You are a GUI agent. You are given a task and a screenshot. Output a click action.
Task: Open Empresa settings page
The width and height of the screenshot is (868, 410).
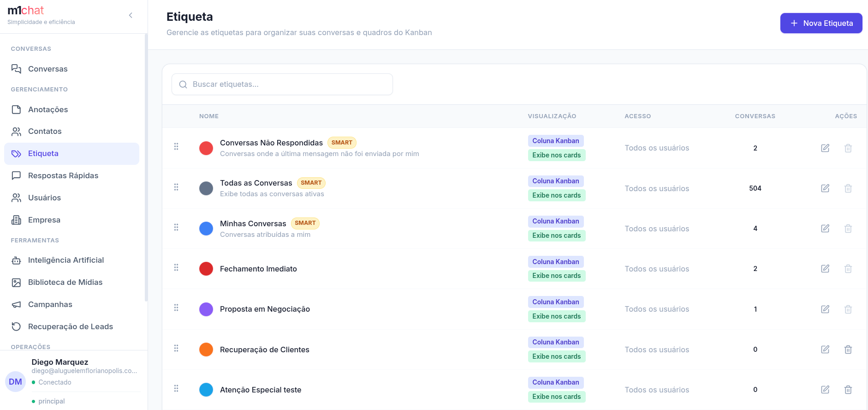click(71, 220)
